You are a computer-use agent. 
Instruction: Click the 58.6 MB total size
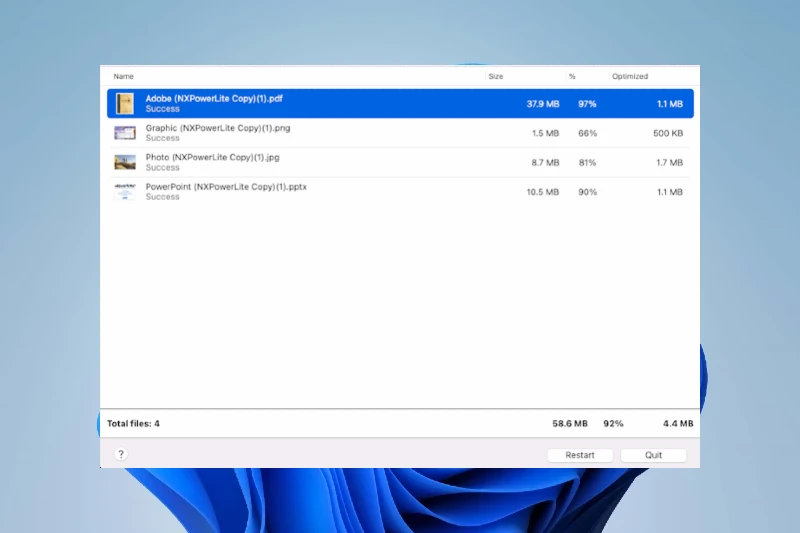pyautogui.click(x=570, y=423)
